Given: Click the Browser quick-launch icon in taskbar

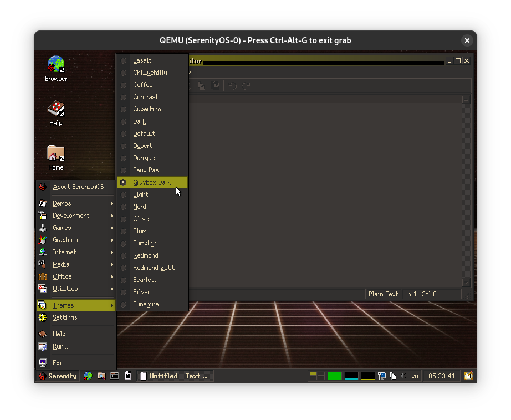Looking at the screenshot, I should click(x=88, y=376).
